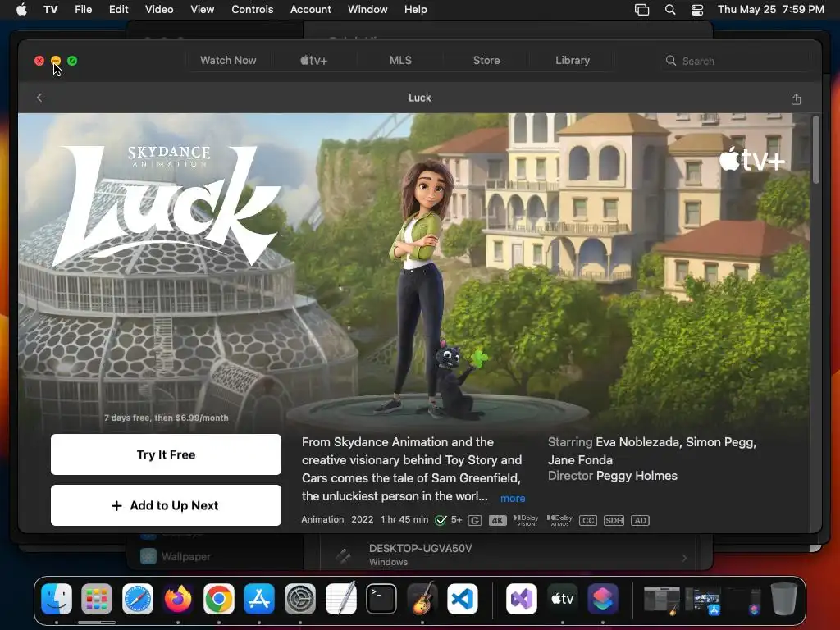The width and height of the screenshot is (840, 630).
Task: Click the Dolby Atmos badge
Action: coord(559,520)
